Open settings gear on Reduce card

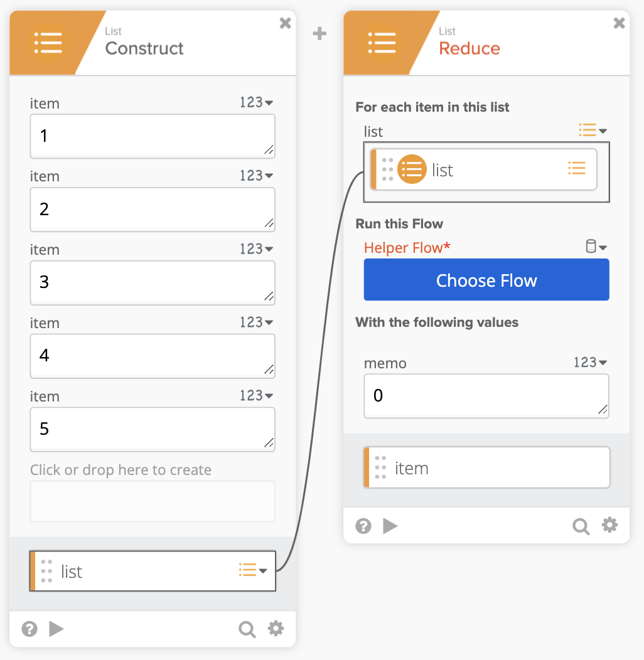point(610,525)
